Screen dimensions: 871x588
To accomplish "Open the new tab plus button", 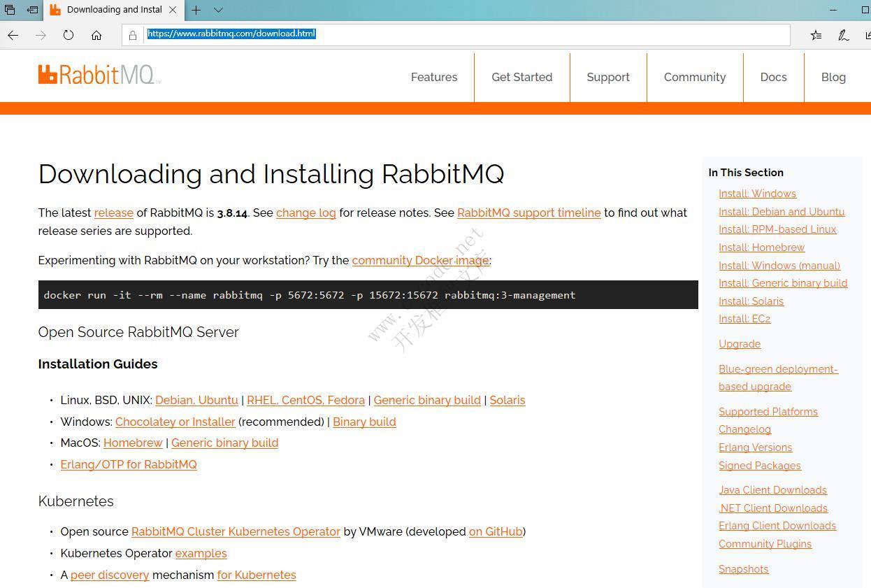I will [196, 10].
